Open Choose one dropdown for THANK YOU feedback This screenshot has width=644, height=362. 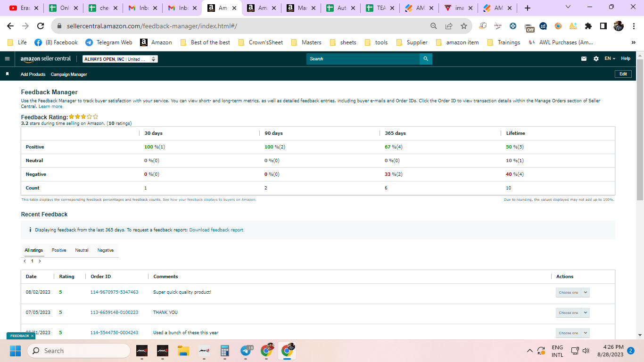pyautogui.click(x=572, y=313)
